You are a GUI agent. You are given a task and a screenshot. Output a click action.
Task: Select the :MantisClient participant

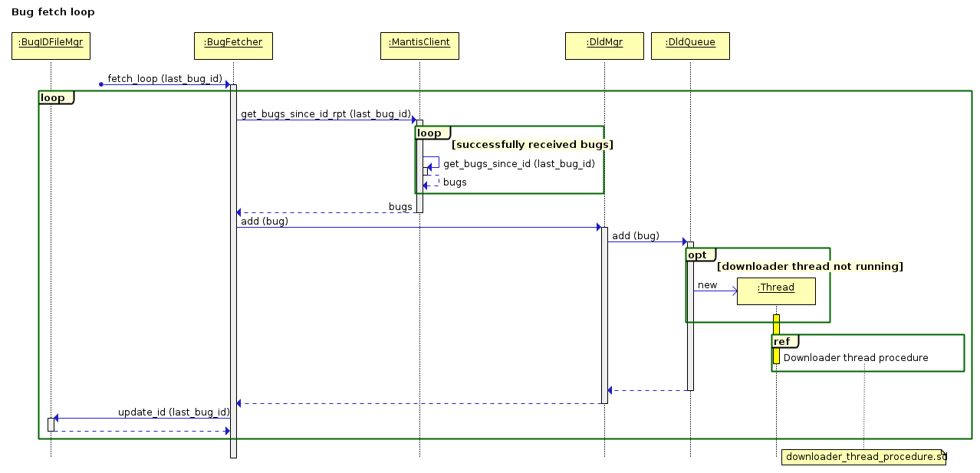click(x=419, y=45)
